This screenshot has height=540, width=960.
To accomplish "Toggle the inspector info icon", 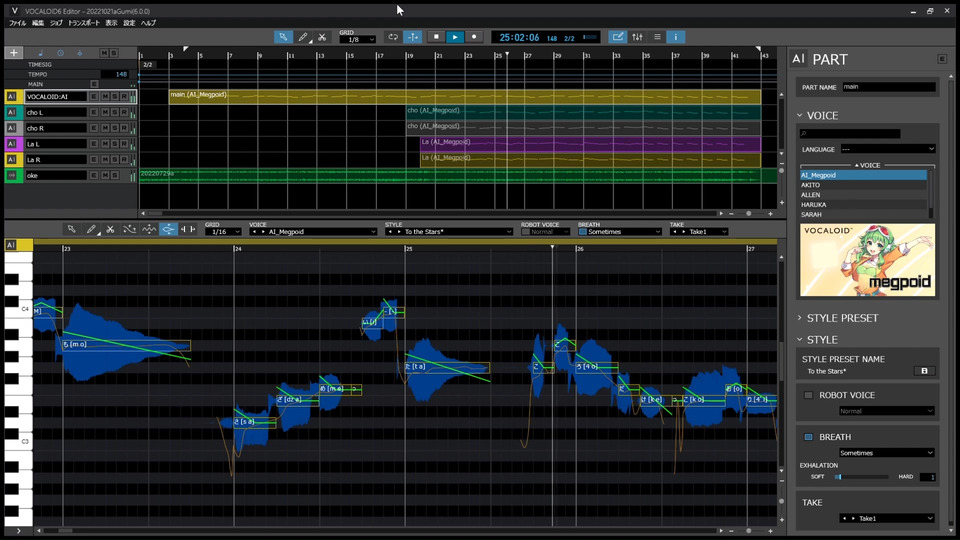I will 675,37.
